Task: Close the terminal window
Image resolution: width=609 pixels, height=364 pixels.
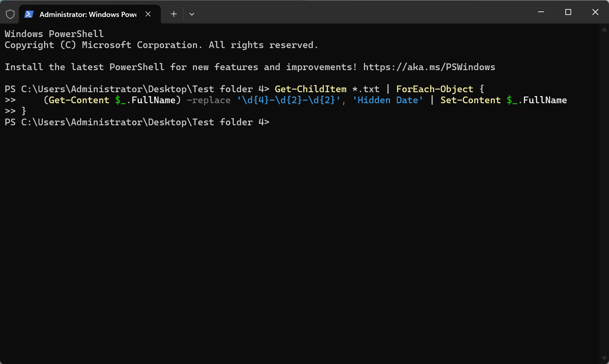Action: coord(595,12)
